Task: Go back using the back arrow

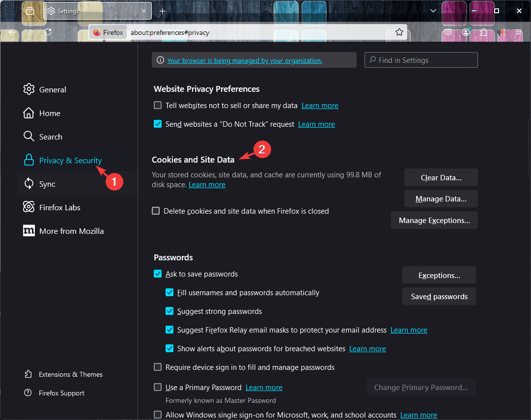Action: [x=13, y=32]
